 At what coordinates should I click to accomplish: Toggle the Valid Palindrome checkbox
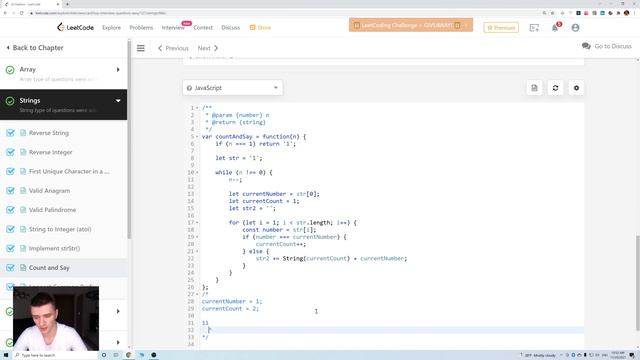(10, 210)
